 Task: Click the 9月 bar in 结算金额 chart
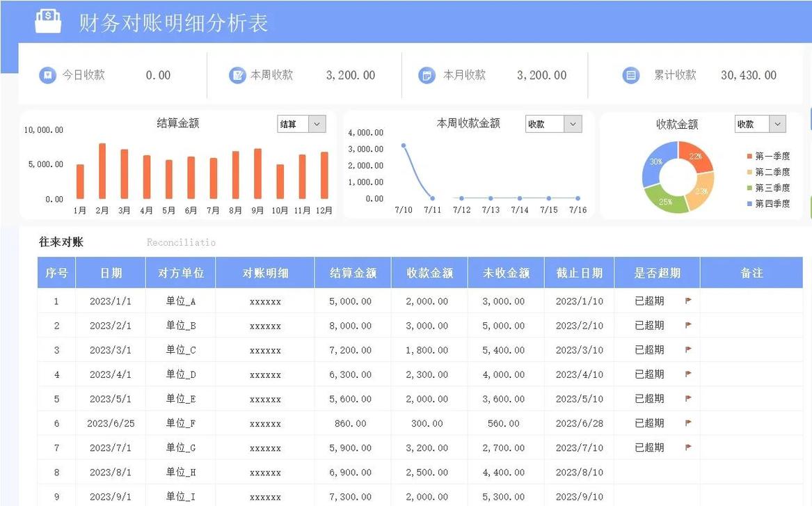(x=257, y=173)
